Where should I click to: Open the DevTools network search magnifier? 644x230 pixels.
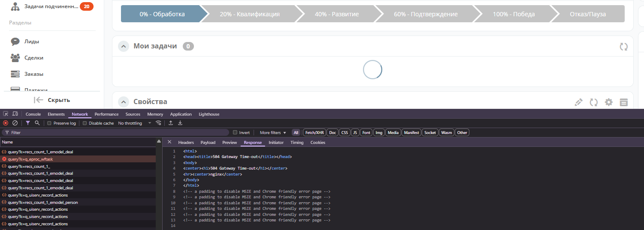pos(37,123)
